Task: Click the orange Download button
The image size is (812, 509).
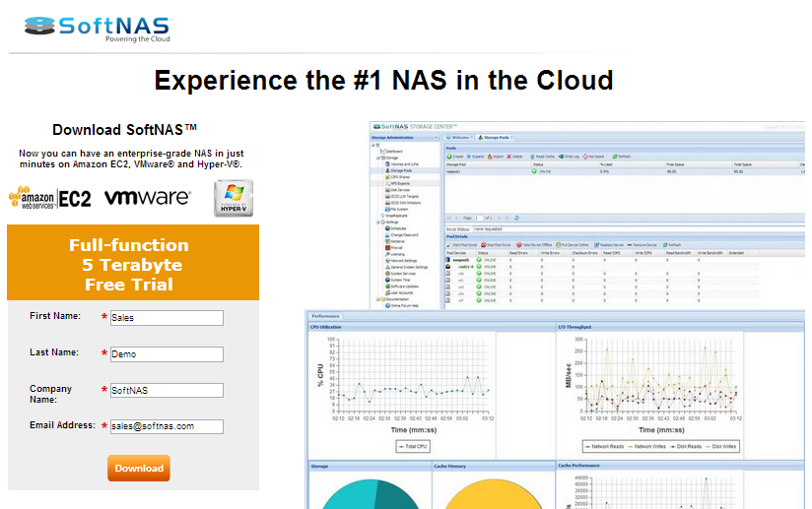Action: [x=139, y=468]
